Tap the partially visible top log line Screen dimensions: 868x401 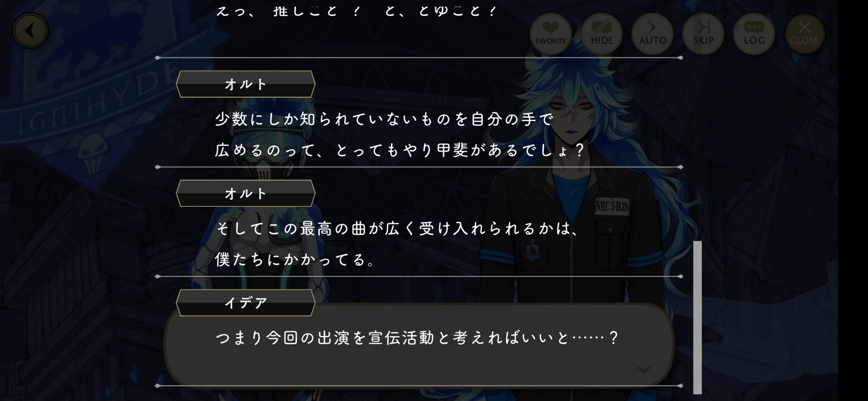(x=356, y=10)
